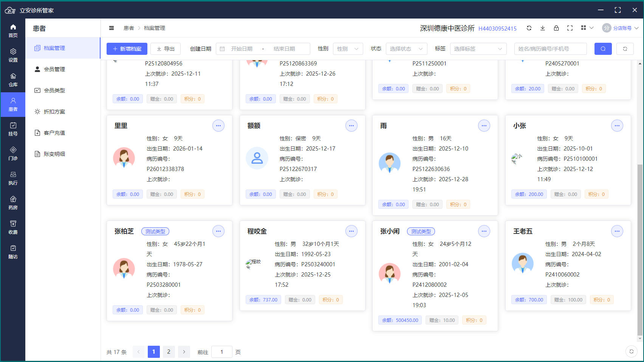Click the blue search button
The width and height of the screenshot is (644, 362).
tap(603, 49)
